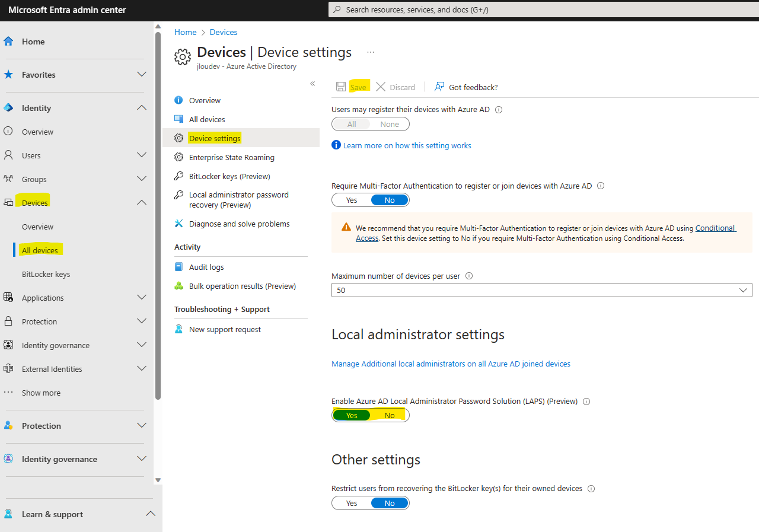Expand the Users chevron

click(142, 155)
